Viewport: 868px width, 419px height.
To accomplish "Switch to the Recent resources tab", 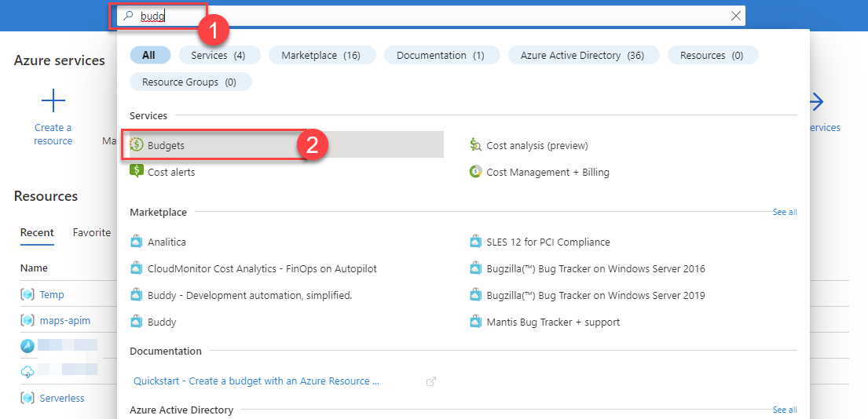I will pos(37,233).
